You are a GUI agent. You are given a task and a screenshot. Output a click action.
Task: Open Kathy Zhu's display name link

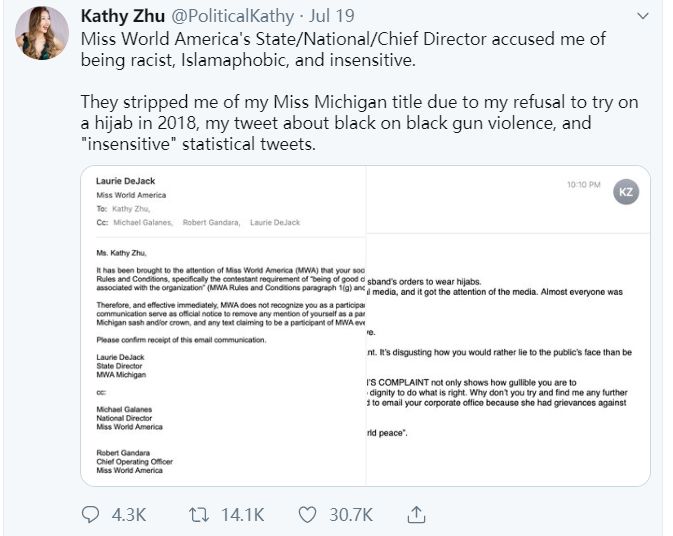(123, 16)
